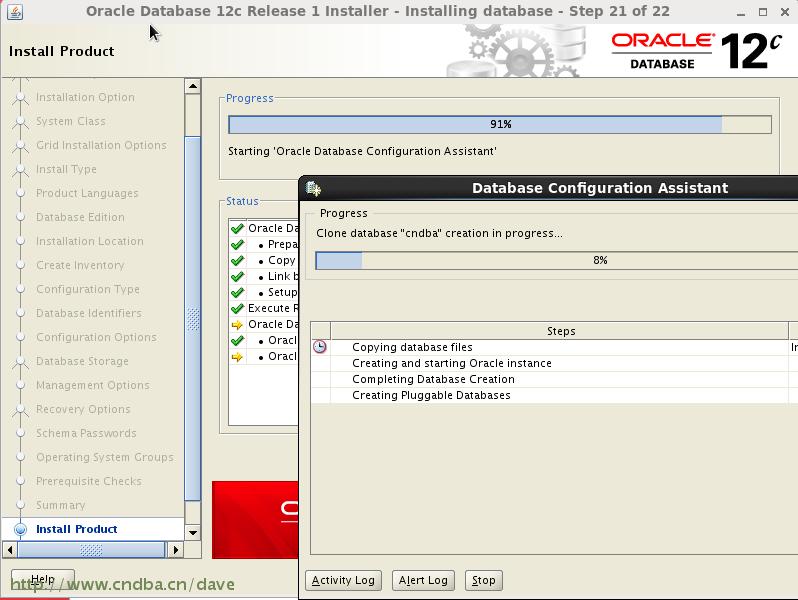Click the Creating and starting Oracle instance row
This screenshot has height=600, width=798.
pyautogui.click(x=554, y=363)
